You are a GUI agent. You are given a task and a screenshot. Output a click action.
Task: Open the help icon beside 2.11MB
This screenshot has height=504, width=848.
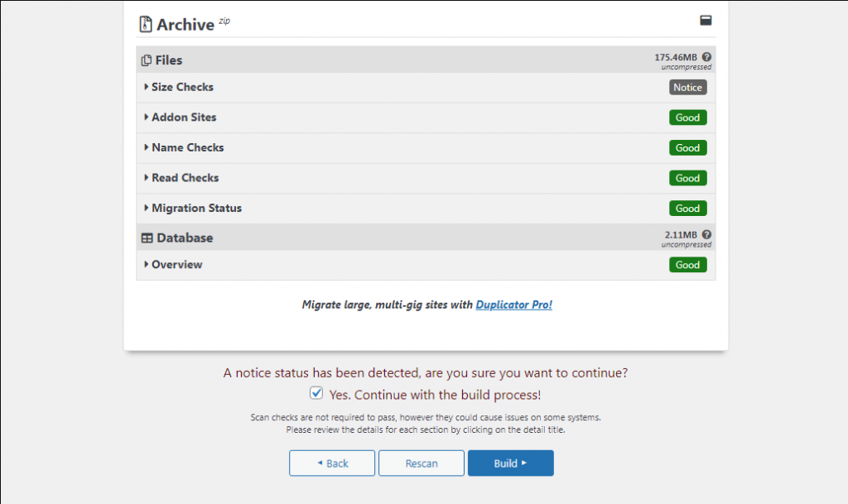[706, 234]
